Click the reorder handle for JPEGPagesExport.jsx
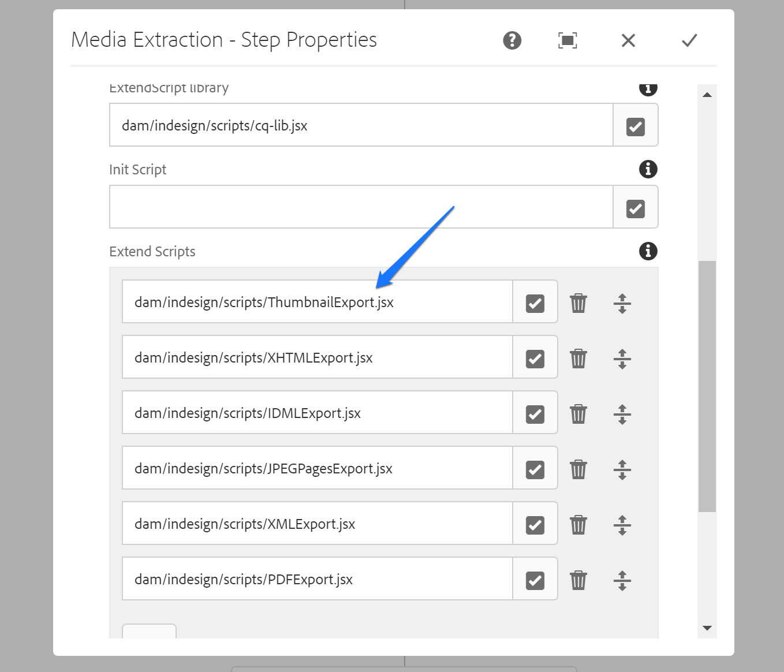This screenshot has width=784, height=672. [622, 469]
